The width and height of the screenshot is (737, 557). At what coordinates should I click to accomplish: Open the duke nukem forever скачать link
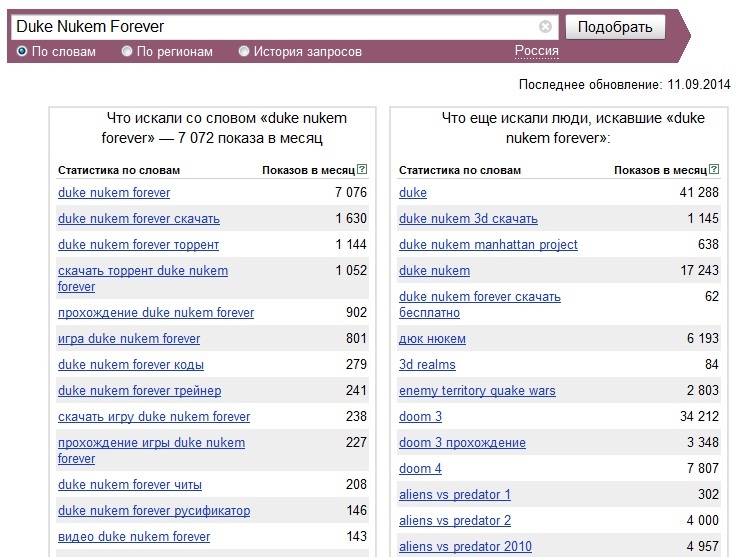click(x=139, y=219)
